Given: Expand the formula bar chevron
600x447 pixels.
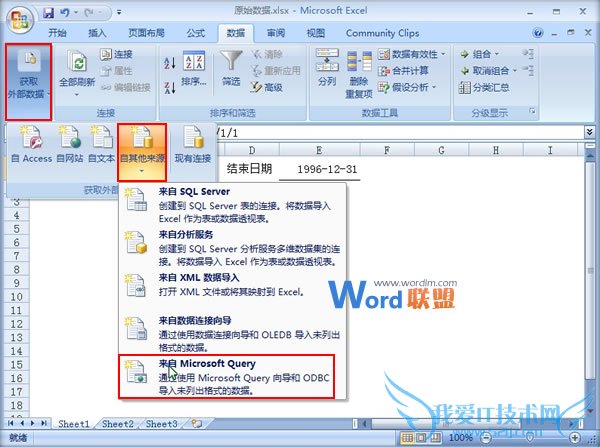Looking at the screenshot, I should [x=589, y=132].
